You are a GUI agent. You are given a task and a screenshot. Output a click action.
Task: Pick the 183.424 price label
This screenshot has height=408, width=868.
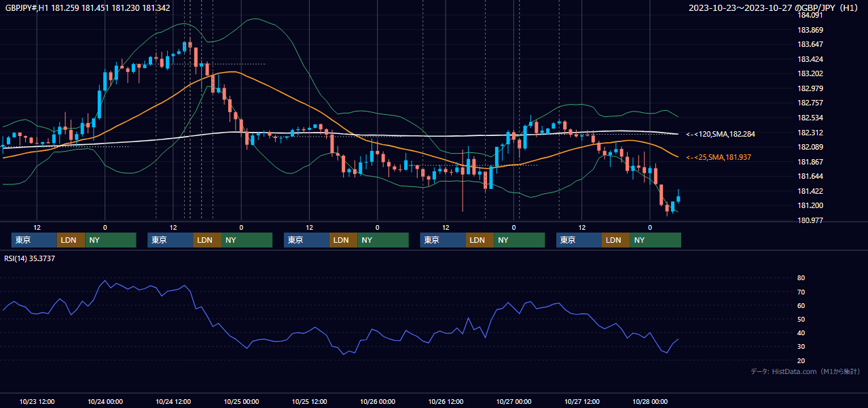(810, 59)
